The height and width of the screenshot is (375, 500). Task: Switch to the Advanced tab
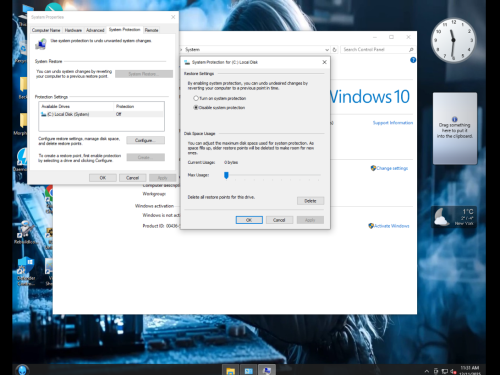pyautogui.click(x=95, y=30)
